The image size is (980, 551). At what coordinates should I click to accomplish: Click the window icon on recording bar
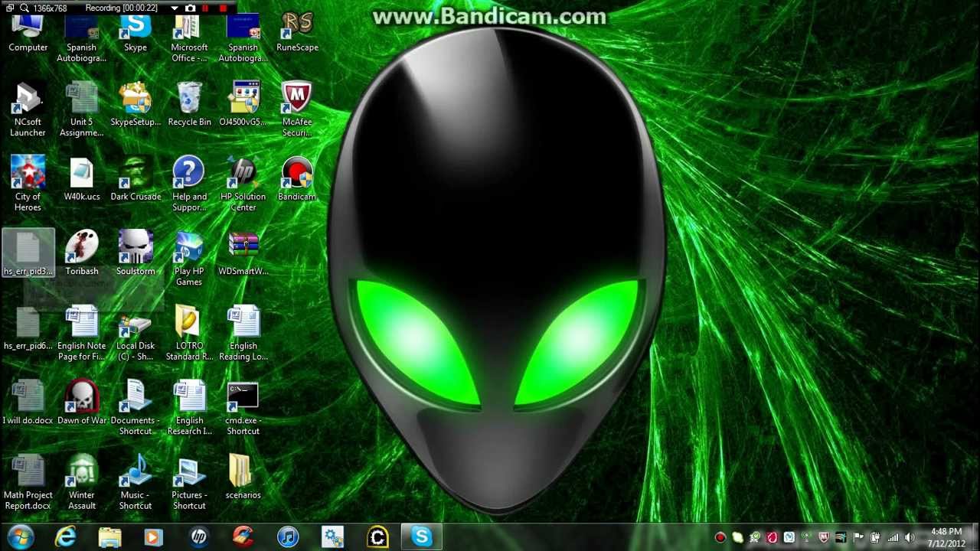(10, 8)
